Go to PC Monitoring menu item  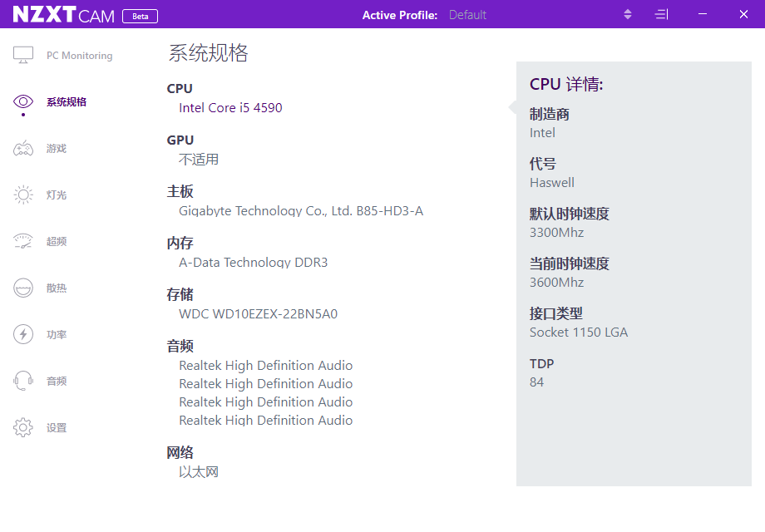80,56
